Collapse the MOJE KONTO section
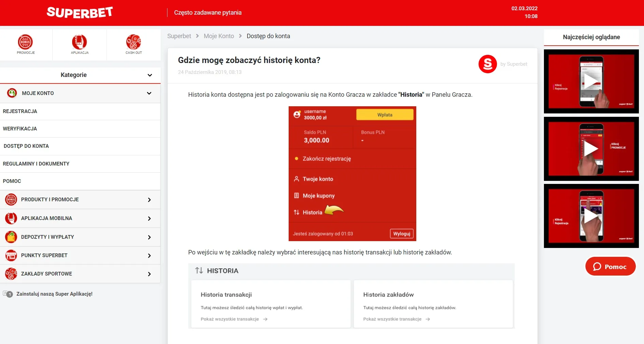The height and width of the screenshot is (344, 644). tap(149, 93)
